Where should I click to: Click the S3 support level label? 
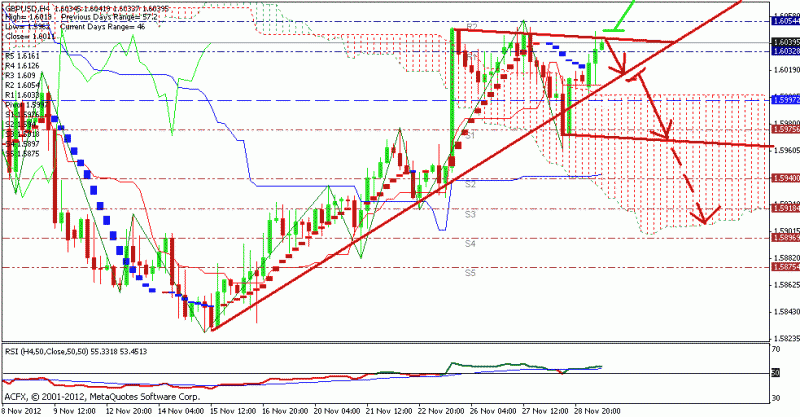(469, 214)
